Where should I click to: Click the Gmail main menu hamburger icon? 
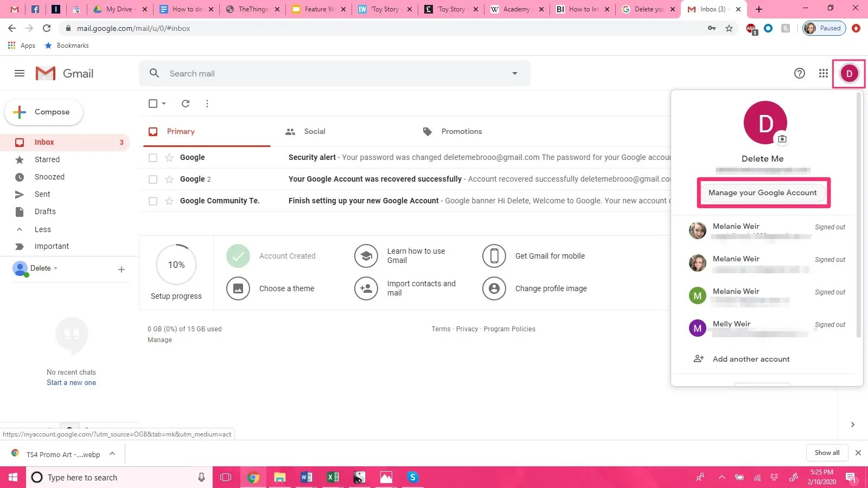[19, 73]
